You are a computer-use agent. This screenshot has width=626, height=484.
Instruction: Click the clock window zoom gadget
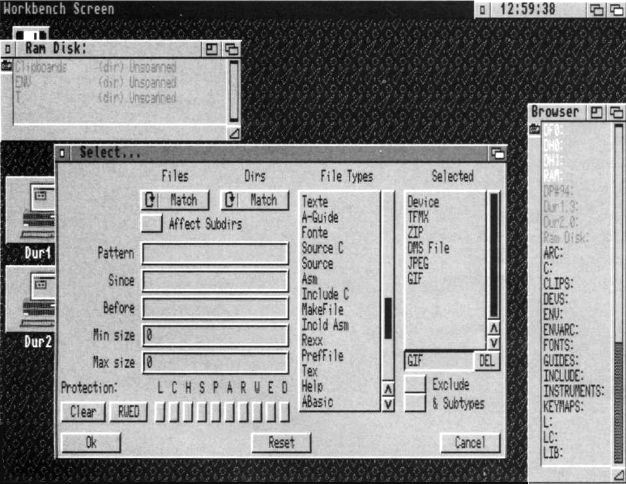596,9
